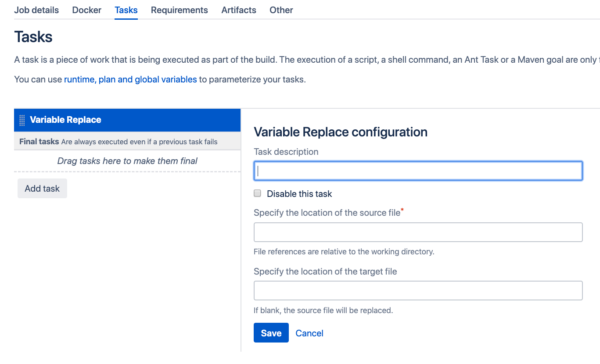600x364 pixels.
Task: Click the 'If blank, the source file will be replaced' text
Action: [x=323, y=310]
